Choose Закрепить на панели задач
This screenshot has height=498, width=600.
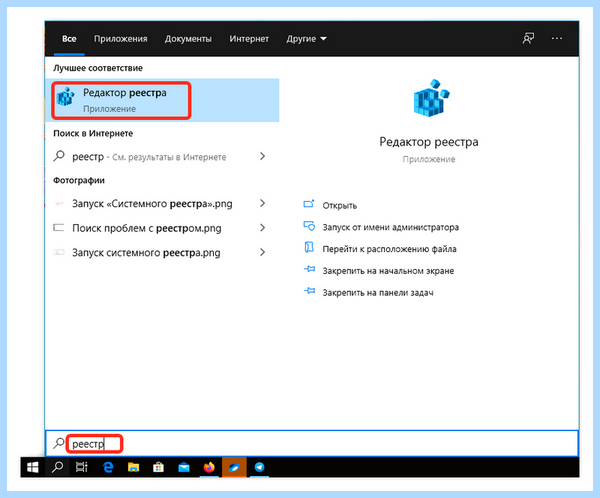tap(378, 293)
